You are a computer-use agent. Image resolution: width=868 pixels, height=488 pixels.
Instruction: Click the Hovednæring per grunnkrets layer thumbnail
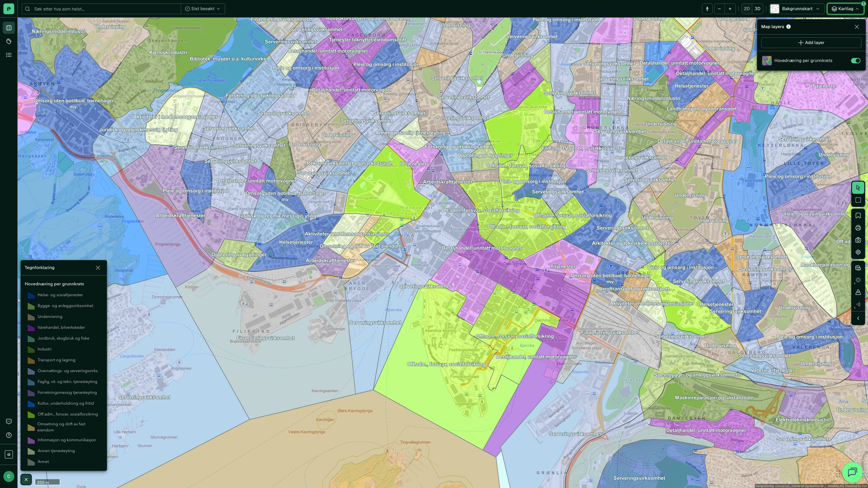click(x=767, y=61)
